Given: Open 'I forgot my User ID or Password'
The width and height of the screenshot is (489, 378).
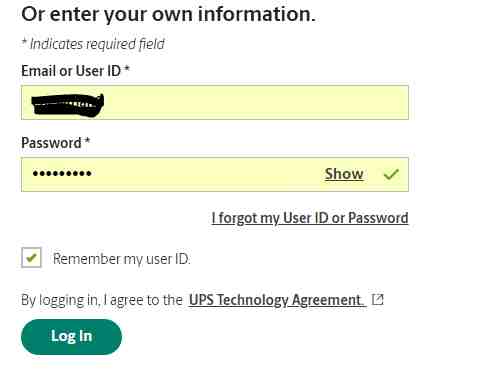Looking at the screenshot, I should [310, 218].
